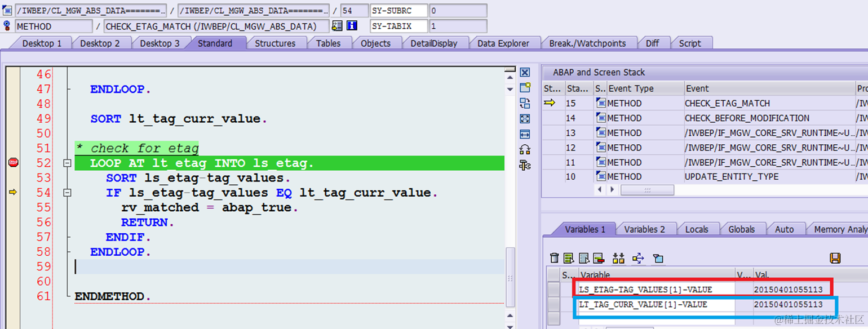868x329 pixels.
Task: Click the method icon in stack row 14
Action: point(601,118)
